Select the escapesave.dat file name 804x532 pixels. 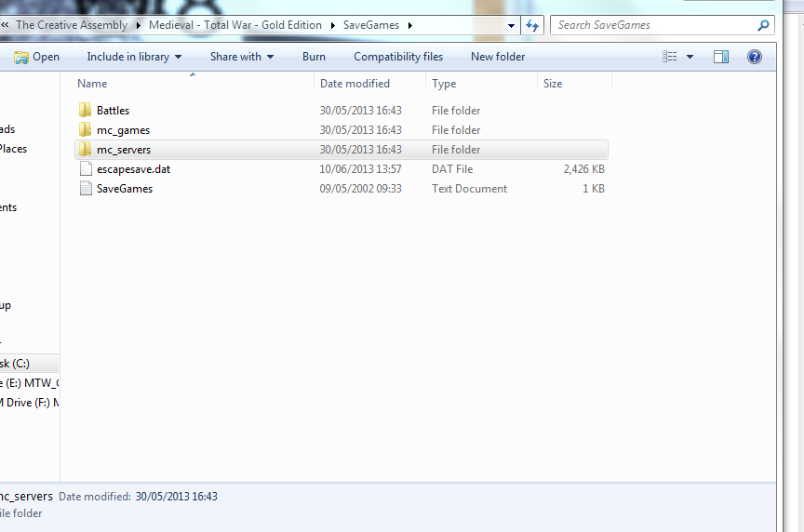click(x=133, y=169)
